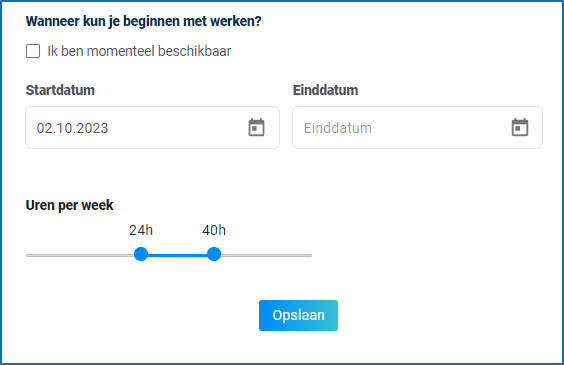The height and width of the screenshot is (365, 564).
Task: Click the far right end of the hours slider track
Action: [310, 255]
